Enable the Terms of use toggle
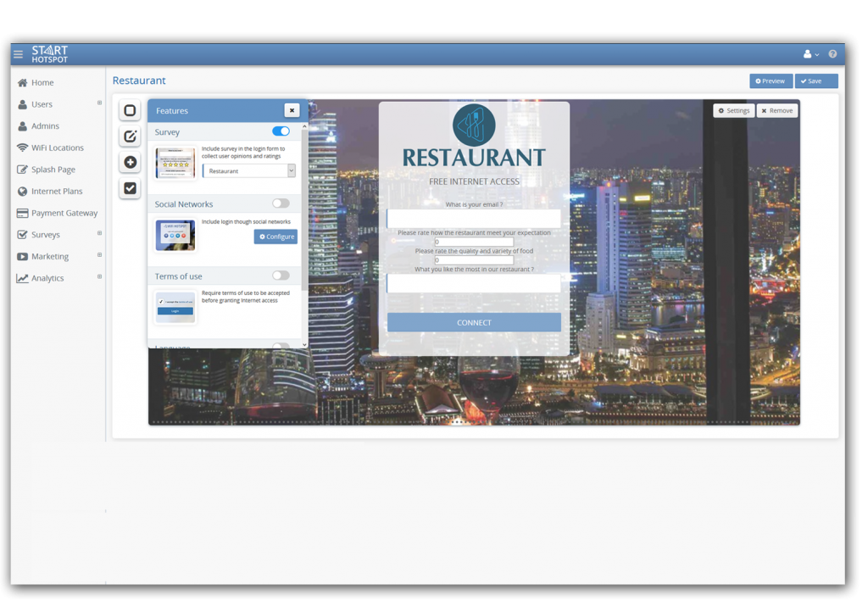This screenshot has width=868, height=607. 281,276
